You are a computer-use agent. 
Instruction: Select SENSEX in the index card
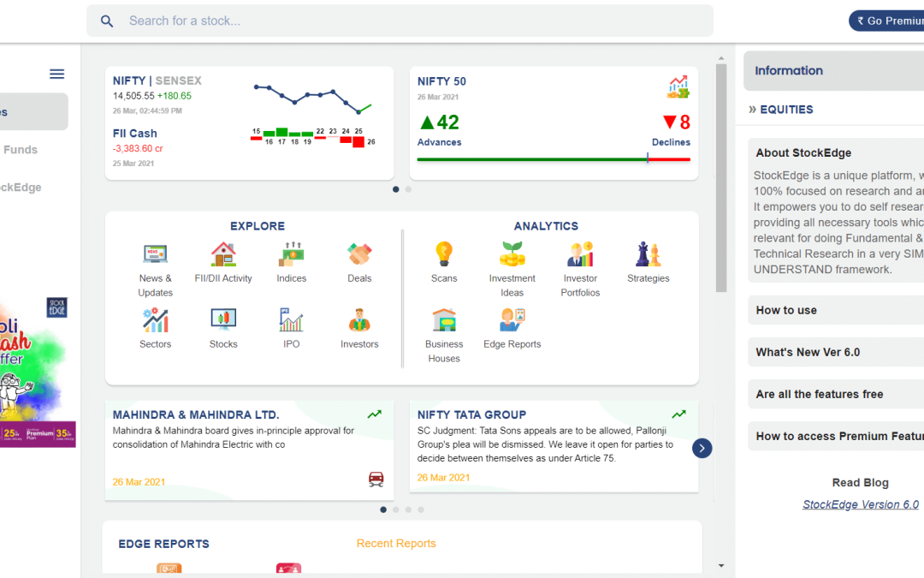pos(179,80)
